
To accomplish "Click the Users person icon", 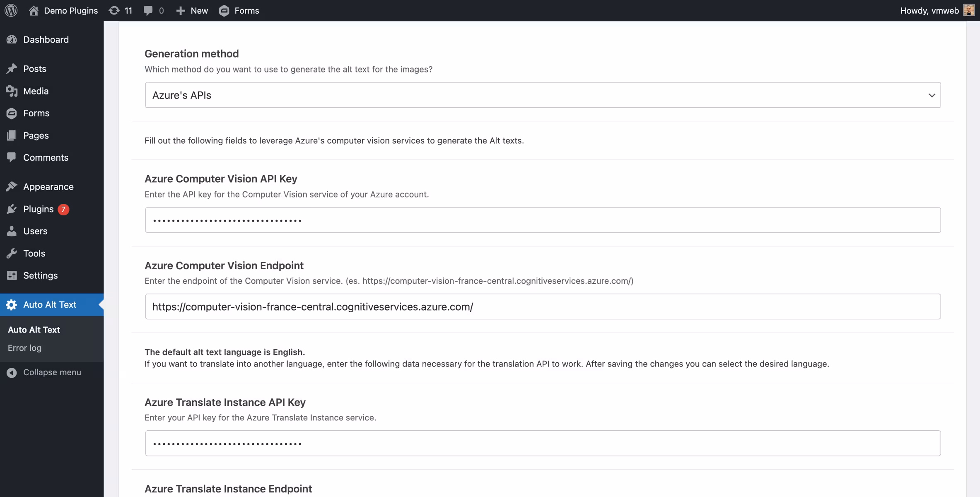I will pos(12,231).
